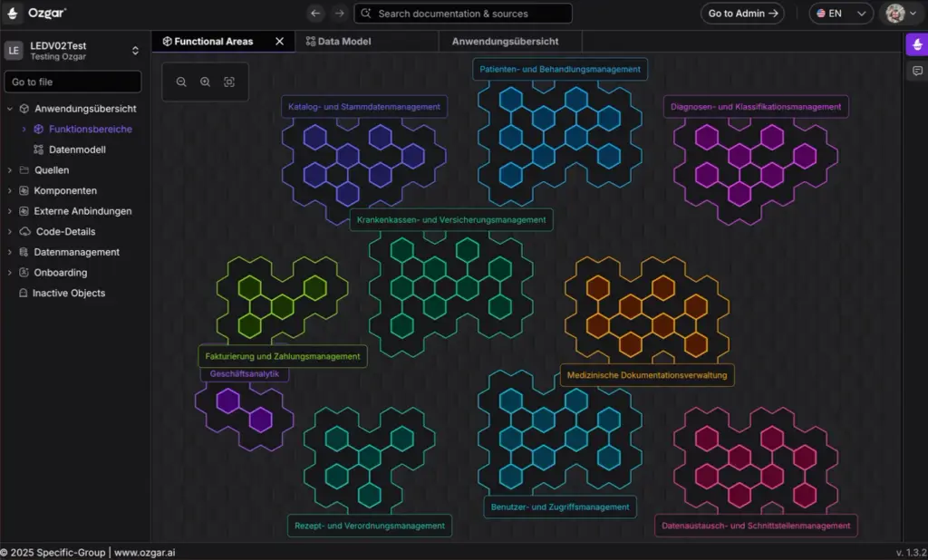This screenshot has width=928, height=560.
Task: Click the Go to file field
Action: pos(72,82)
